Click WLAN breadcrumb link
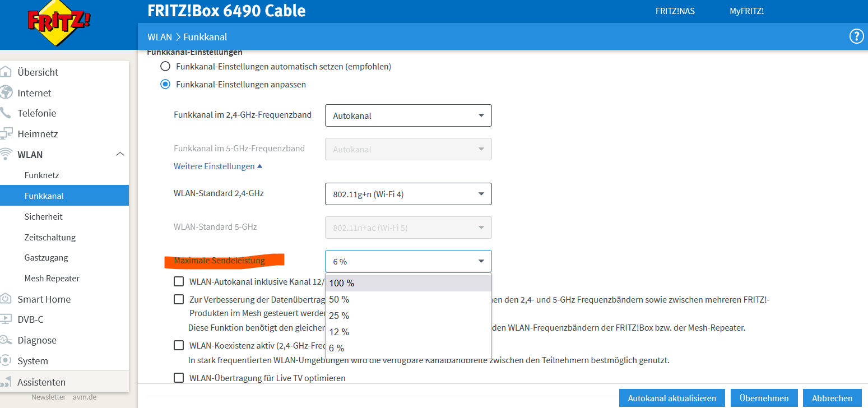Image resolution: width=868 pixels, height=408 pixels. pyautogui.click(x=160, y=37)
